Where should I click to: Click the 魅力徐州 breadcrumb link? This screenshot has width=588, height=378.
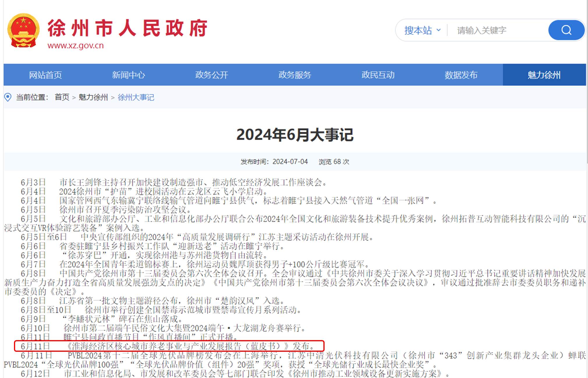tap(93, 97)
